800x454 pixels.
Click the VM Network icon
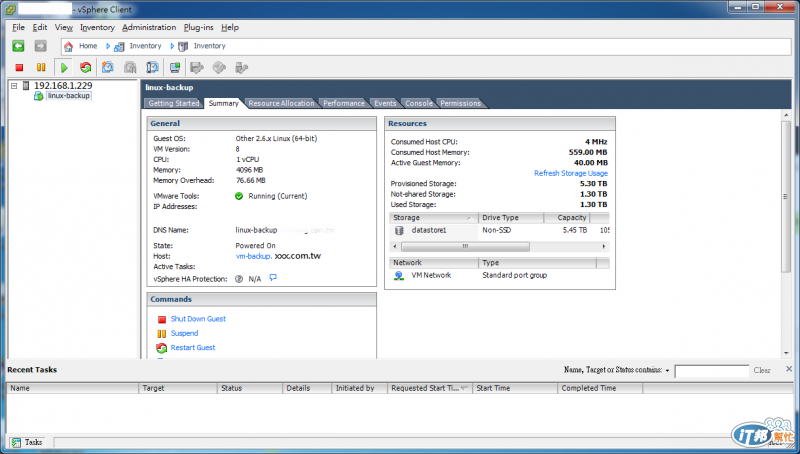click(x=399, y=275)
